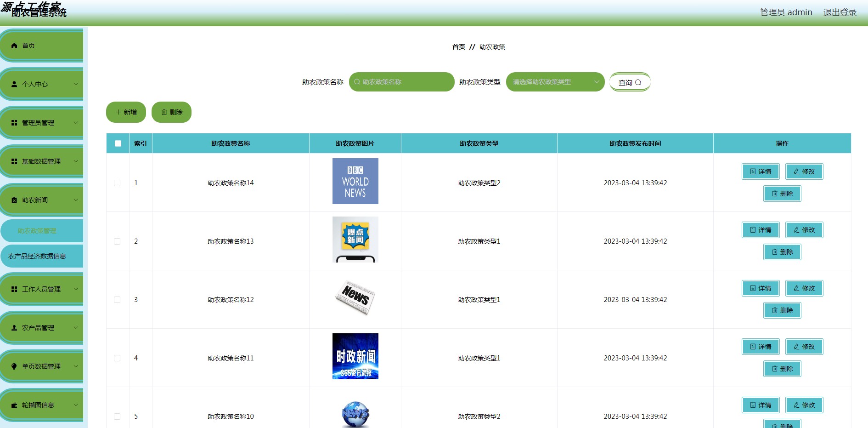Screen dimensions: 868x428
Task: Check the checkbox for 助农政策名称14
Action: click(117, 183)
